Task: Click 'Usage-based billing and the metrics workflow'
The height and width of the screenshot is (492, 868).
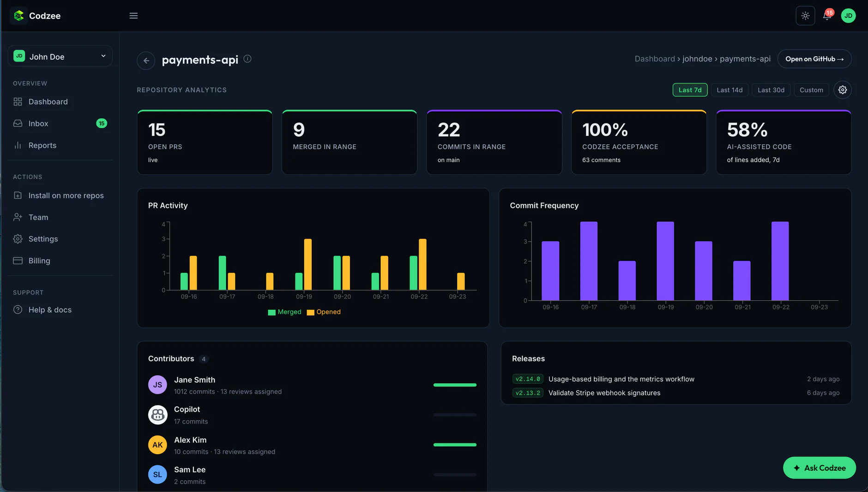Action: coord(621,379)
